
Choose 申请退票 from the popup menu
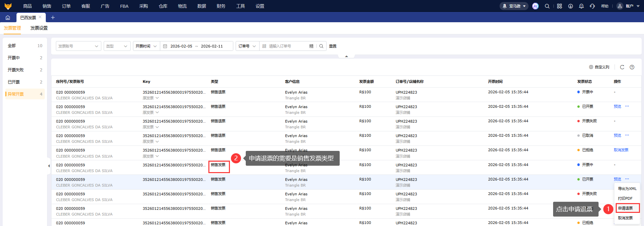(627, 208)
